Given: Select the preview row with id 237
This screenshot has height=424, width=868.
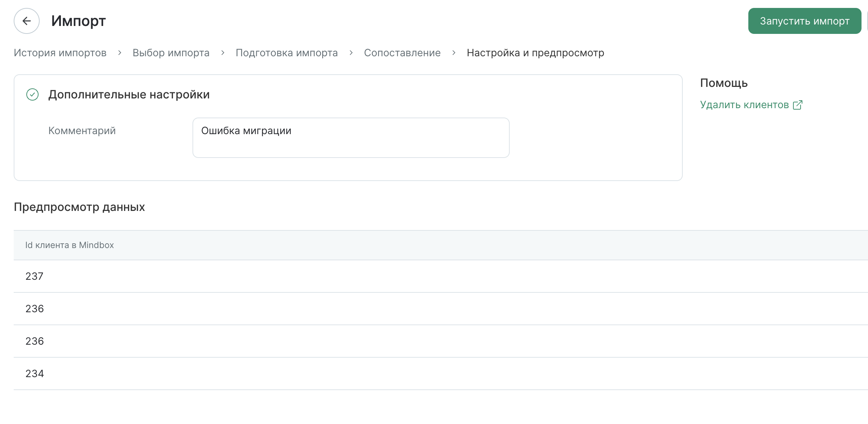Looking at the screenshot, I should coord(441,276).
